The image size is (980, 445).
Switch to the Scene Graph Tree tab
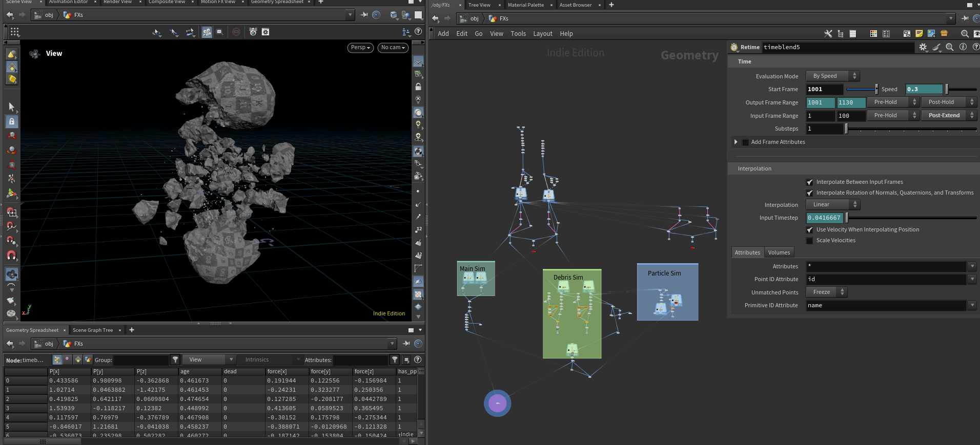point(93,330)
